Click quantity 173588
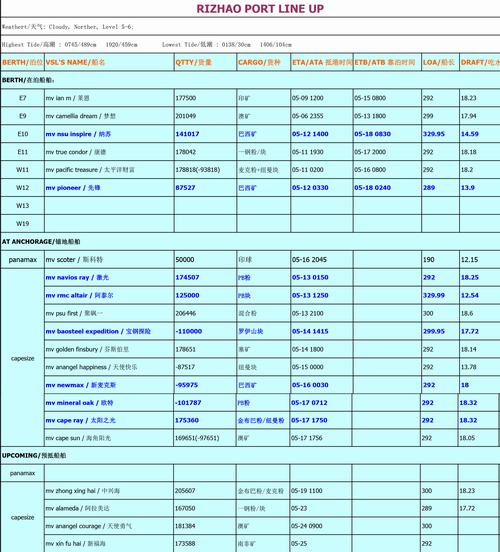The image size is (500, 552). coord(185,544)
